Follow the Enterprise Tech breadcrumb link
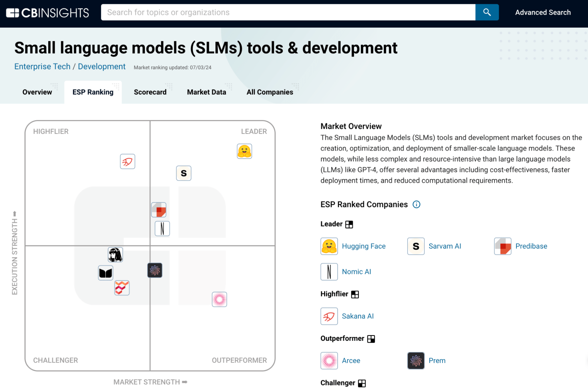Screen dimensions: 588x391 42,67
